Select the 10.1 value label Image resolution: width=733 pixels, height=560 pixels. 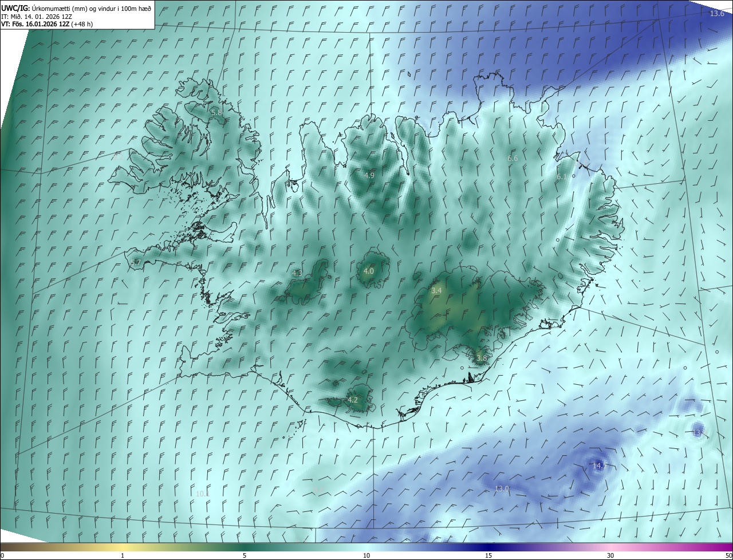203,494
